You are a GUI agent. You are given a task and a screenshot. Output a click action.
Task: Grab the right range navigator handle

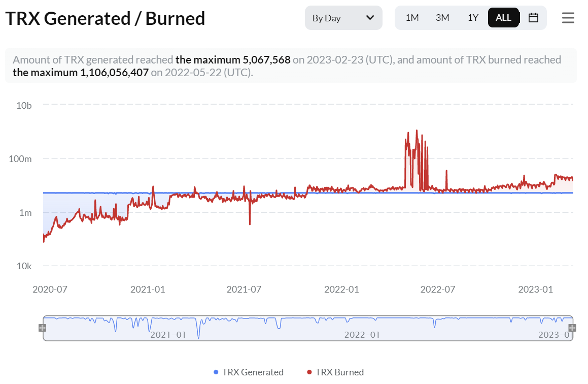(x=572, y=328)
